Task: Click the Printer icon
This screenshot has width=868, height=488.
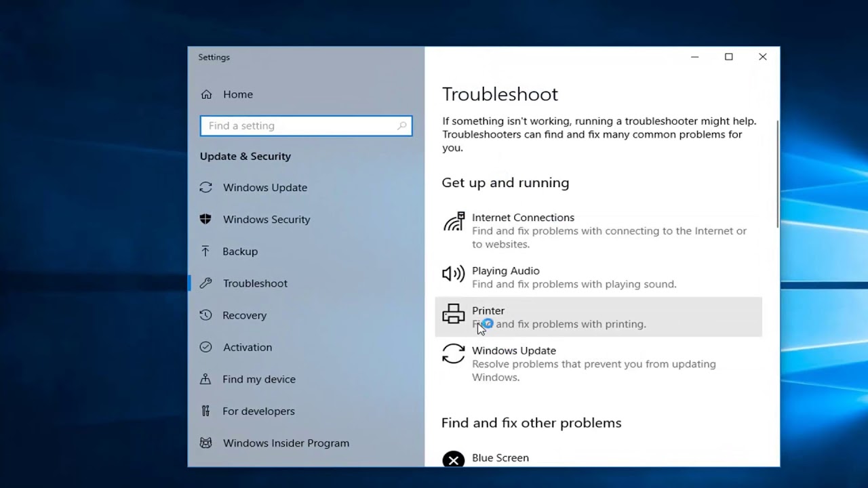Action: point(454,314)
